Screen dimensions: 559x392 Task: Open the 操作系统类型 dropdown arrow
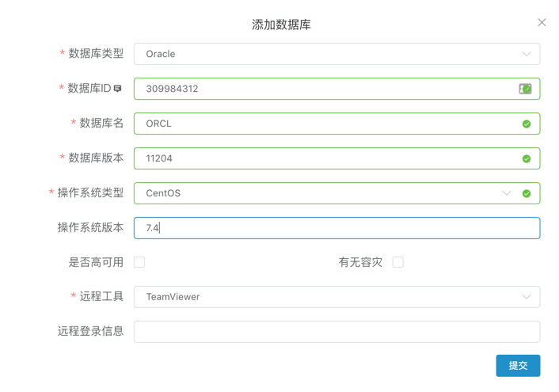pyautogui.click(x=507, y=193)
